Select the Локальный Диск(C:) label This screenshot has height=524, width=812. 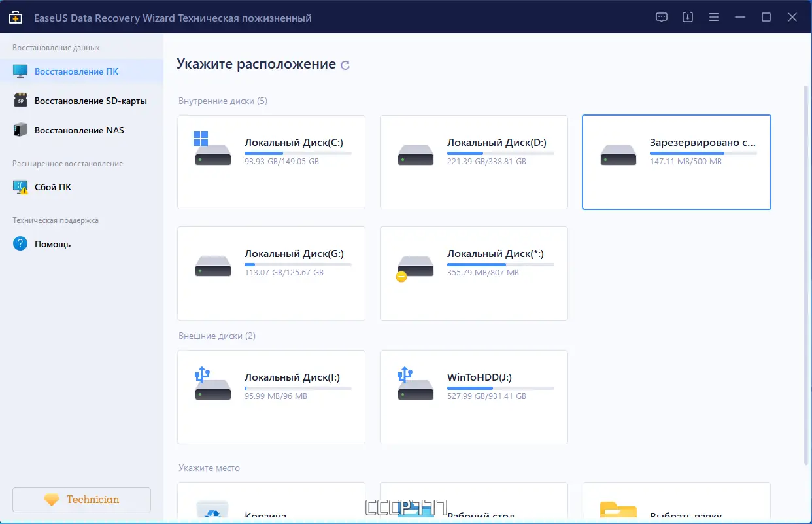tap(294, 143)
